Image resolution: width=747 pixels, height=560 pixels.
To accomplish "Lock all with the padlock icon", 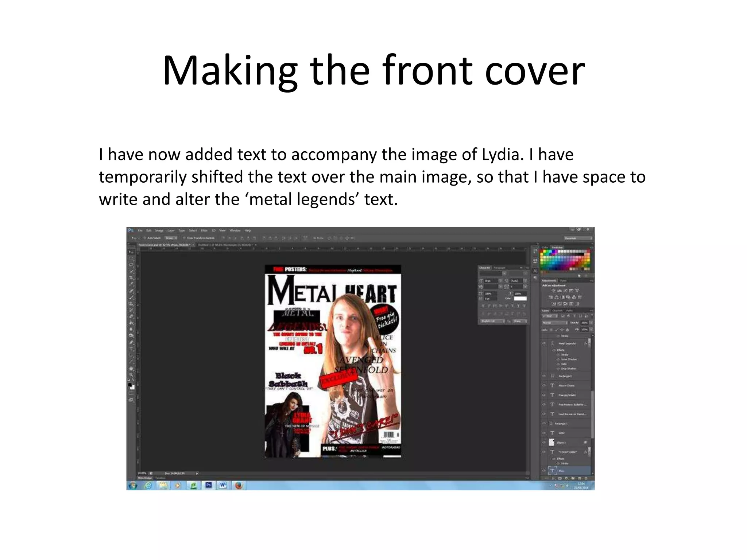I will click(x=568, y=330).
